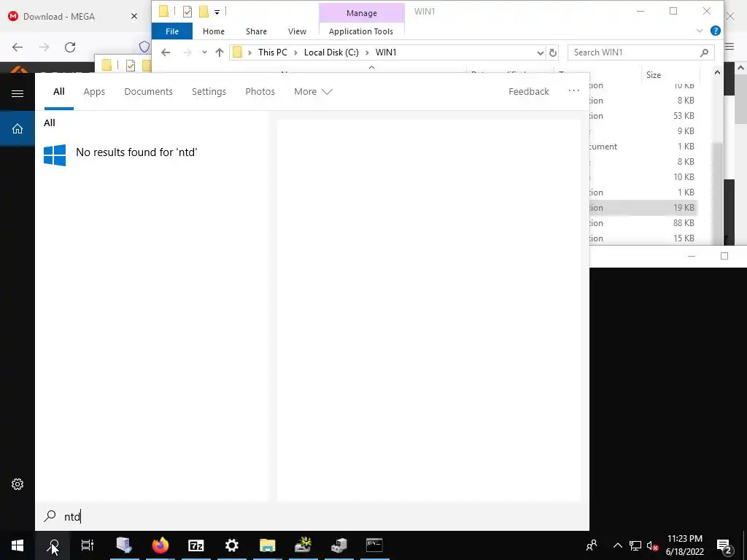This screenshot has width=747, height=560.
Task: Select the Home icon in search sidebar
Action: (18, 128)
